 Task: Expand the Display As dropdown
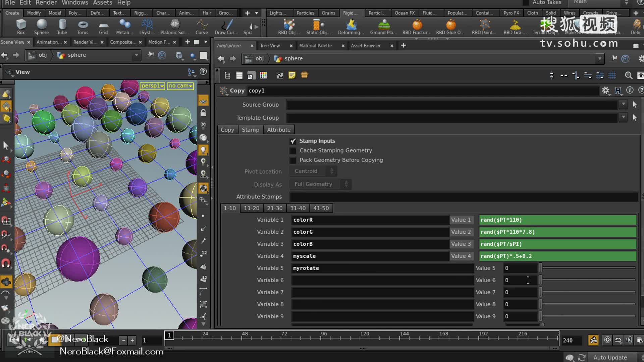pyautogui.click(x=347, y=184)
